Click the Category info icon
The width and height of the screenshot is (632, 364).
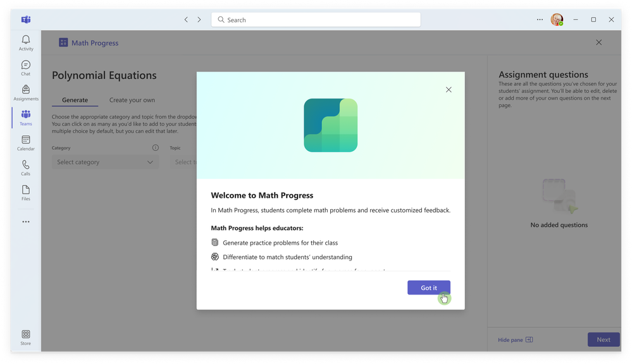click(155, 148)
